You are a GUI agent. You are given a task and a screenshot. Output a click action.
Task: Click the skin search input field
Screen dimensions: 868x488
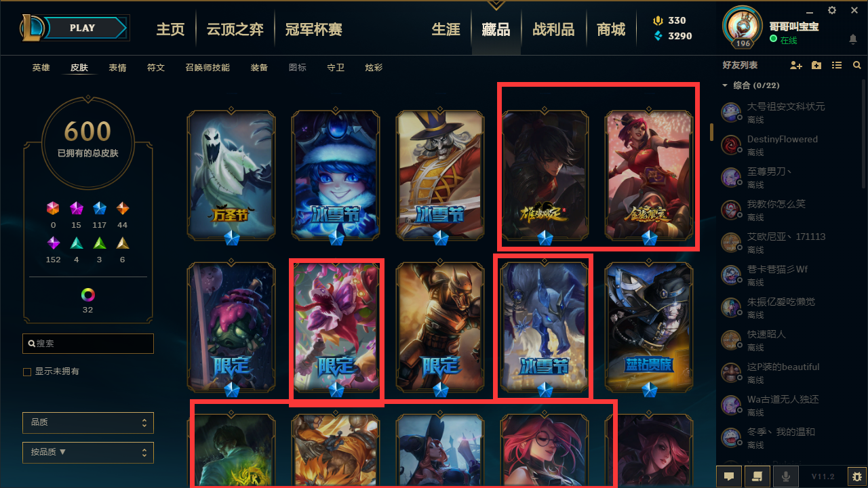click(x=88, y=344)
